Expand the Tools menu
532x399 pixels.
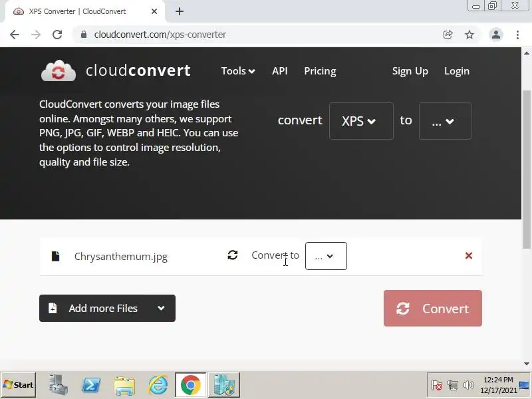pyautogui.click(x=238, y=71)
